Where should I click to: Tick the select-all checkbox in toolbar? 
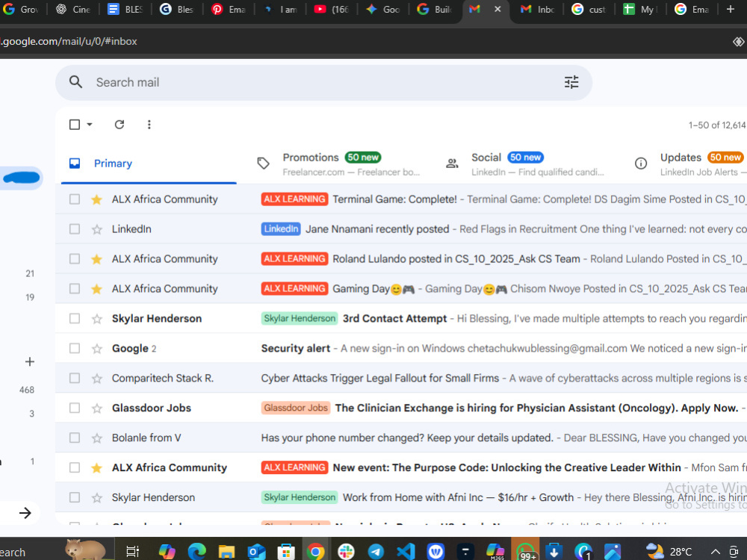coord(74,124)
